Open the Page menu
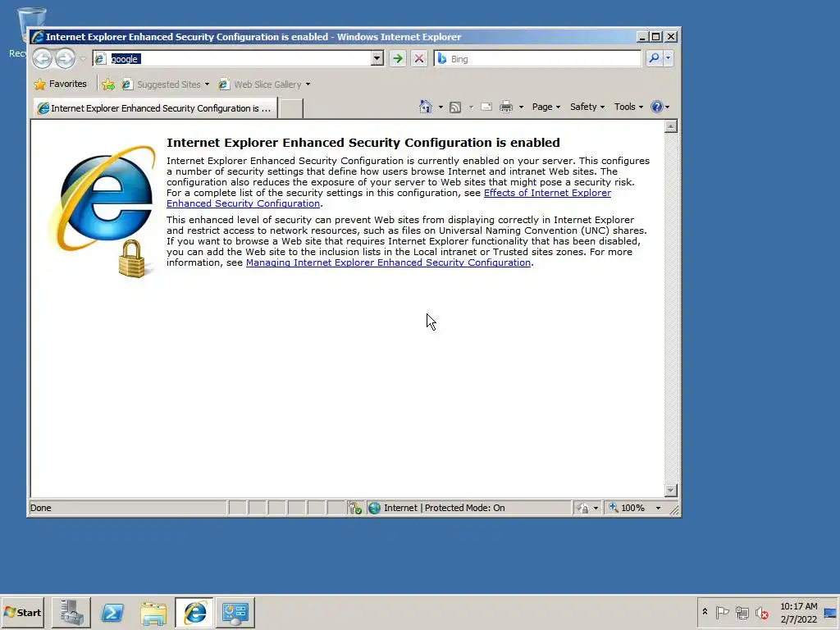This screenshot has height=630, width=840. coord(546,107)
